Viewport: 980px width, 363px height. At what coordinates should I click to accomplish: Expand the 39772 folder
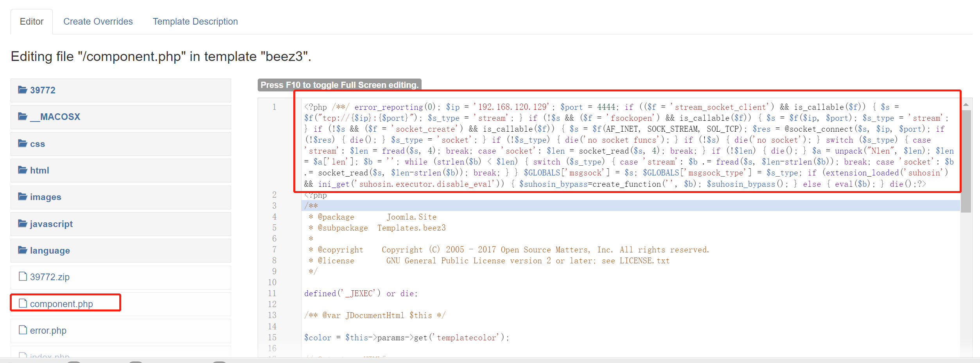[42, 89]
